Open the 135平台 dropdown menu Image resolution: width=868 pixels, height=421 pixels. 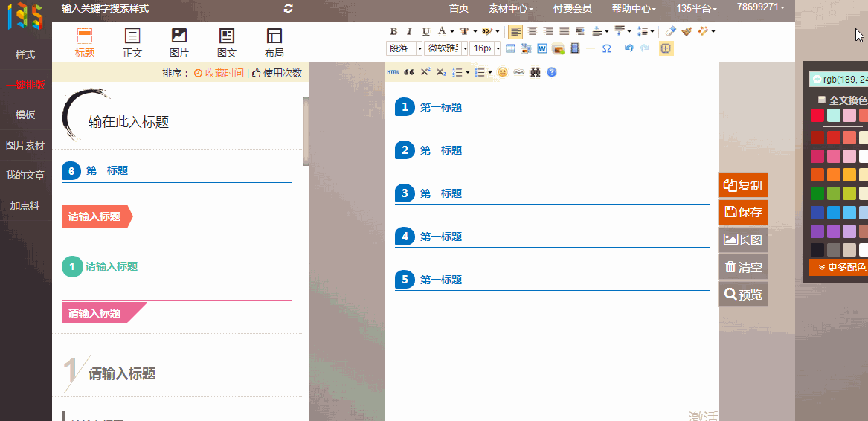pyautogui.click(x=697, y=8)
